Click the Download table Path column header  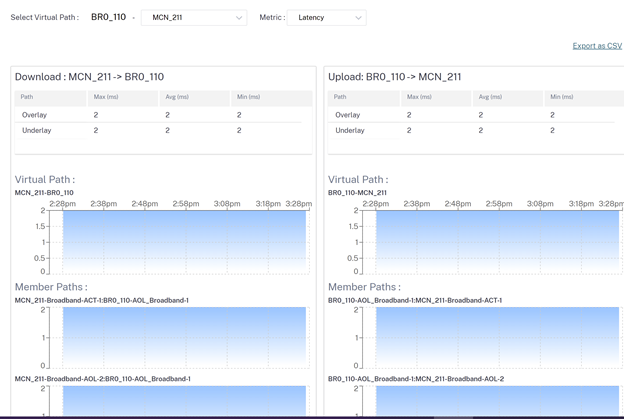coord(51,98)
